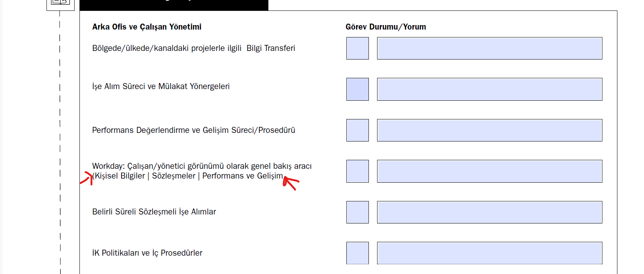The height and width of the screenshot is (274, 644).
Task: Click the İK Politikaları ve İç Prosedürler text
Action: click(x=147, y=253)
